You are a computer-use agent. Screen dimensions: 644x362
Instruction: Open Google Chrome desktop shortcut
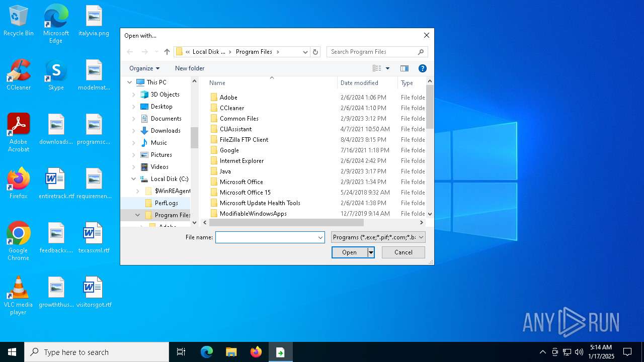(x=19, y=241)
